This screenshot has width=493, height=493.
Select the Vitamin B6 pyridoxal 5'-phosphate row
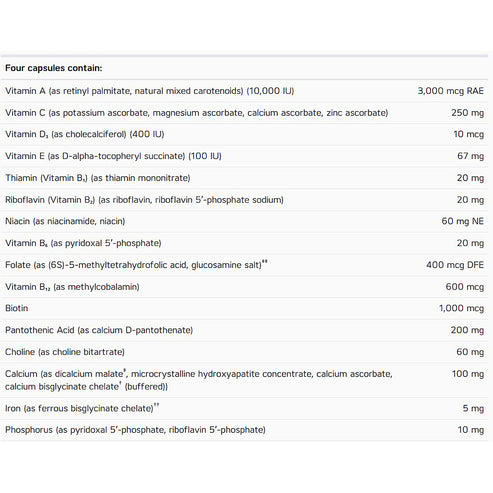pos(244,243)
